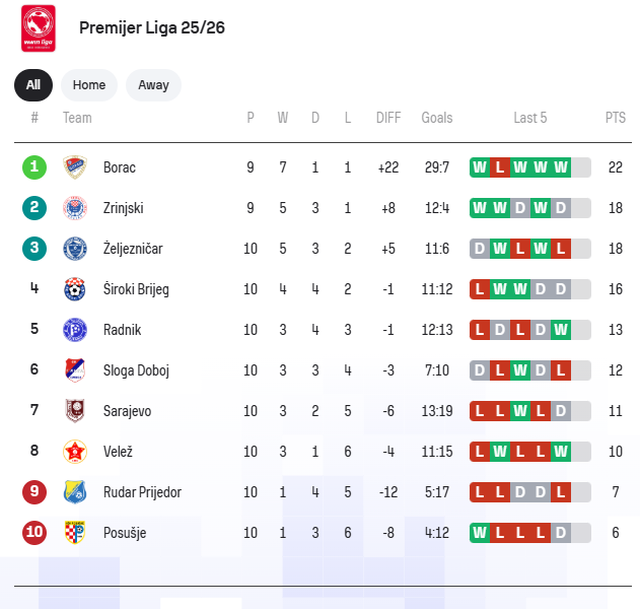Click the Rudar Prijedor team crest
The image size is (640, 609).
74,492
